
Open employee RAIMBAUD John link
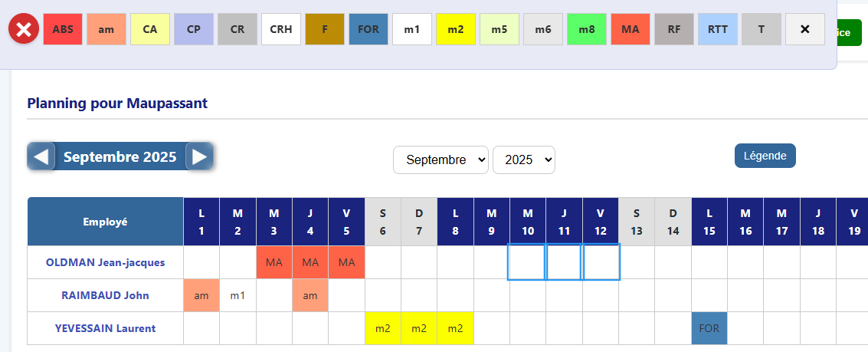point(105,295)
